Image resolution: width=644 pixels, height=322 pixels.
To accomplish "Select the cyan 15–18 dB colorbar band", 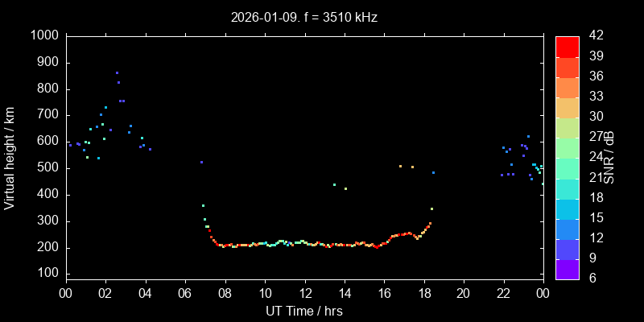I will coord(568,208).
